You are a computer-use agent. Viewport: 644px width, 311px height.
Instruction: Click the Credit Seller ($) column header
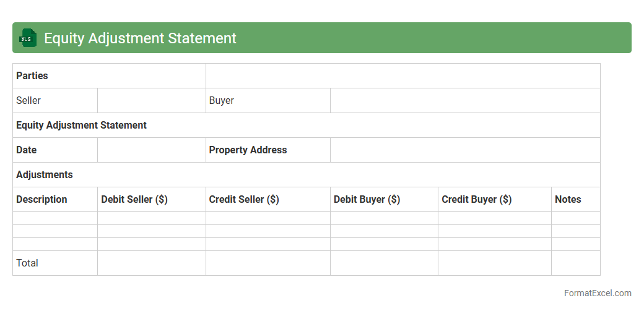pos(268,199)
